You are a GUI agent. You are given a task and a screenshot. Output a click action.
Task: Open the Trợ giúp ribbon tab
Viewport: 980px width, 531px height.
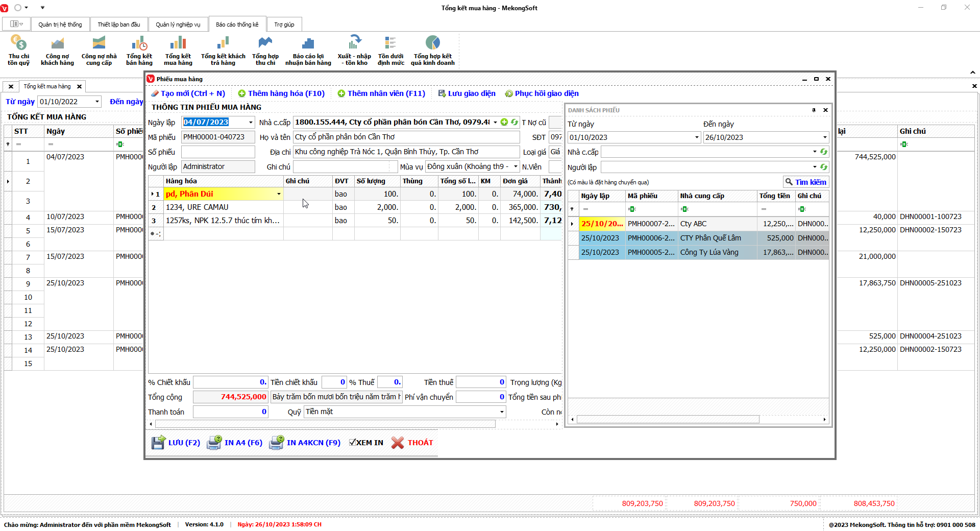pyautogui.click(x=284, y=25)
